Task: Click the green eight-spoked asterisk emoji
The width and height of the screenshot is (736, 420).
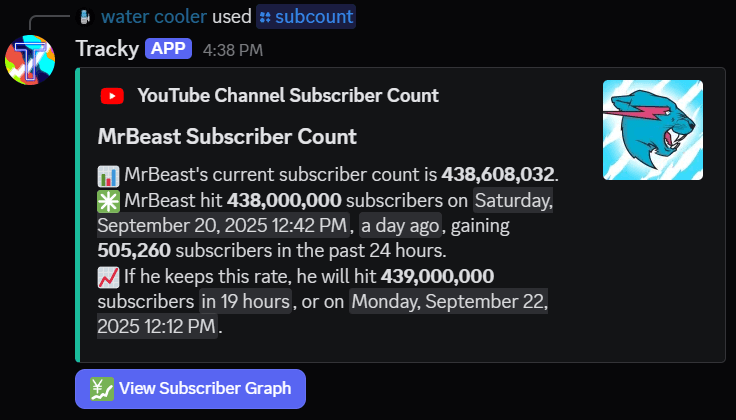Action: coord(109,200)
